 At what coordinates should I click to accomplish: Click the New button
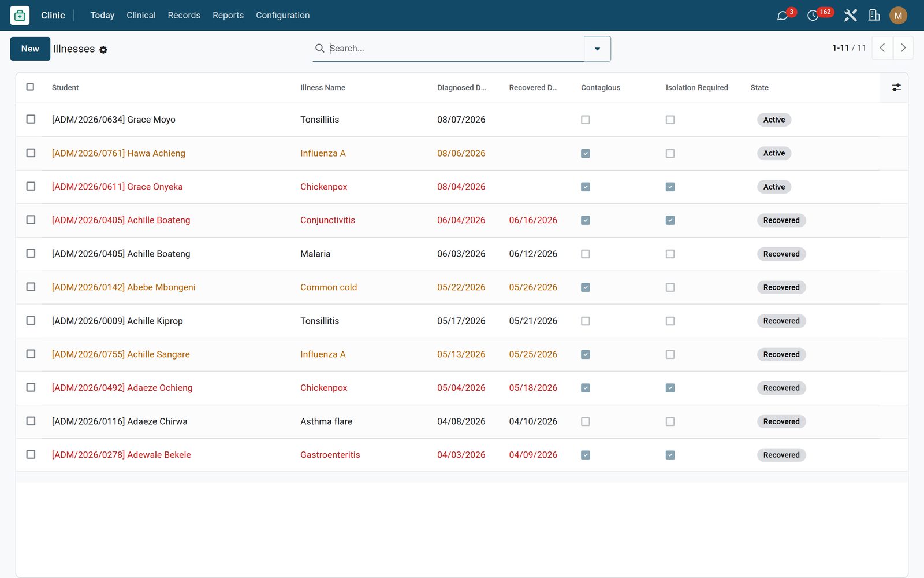(x=30, y=49)
